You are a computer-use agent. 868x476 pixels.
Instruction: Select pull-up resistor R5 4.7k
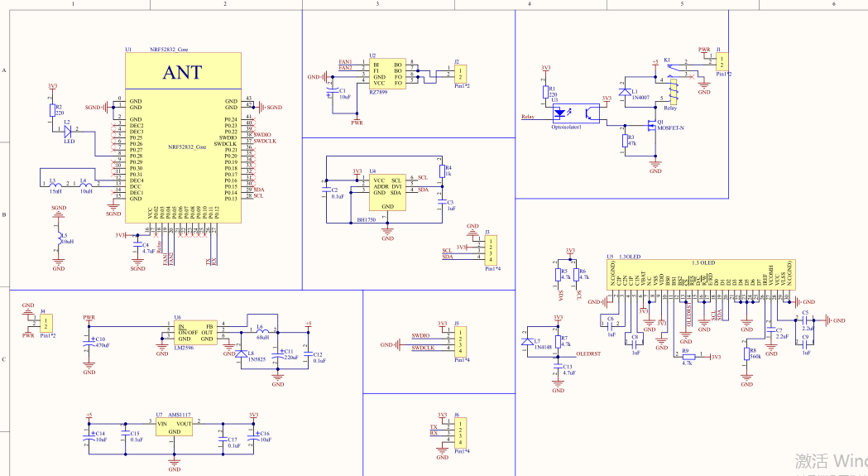point(558,276)
